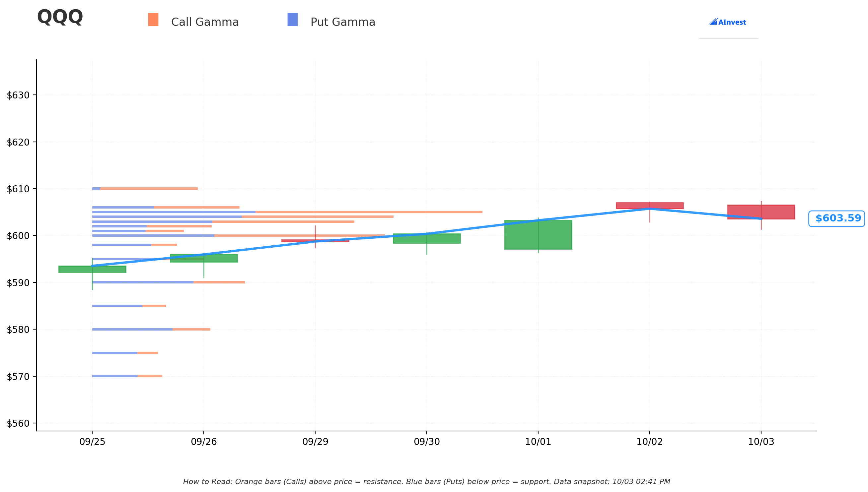Viewport: 868px width, 492px height.
Task: Click the Put Gamma legend label
Action: click(x=343, y=22)
